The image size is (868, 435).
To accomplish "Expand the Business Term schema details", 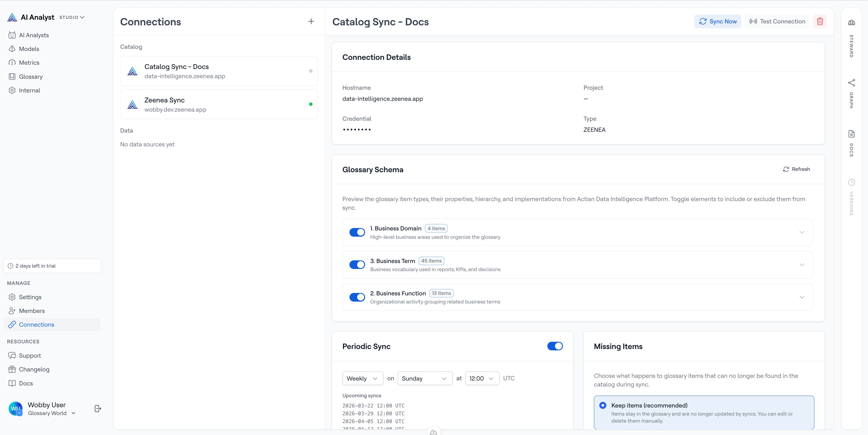I will click(x=802, y=264).
